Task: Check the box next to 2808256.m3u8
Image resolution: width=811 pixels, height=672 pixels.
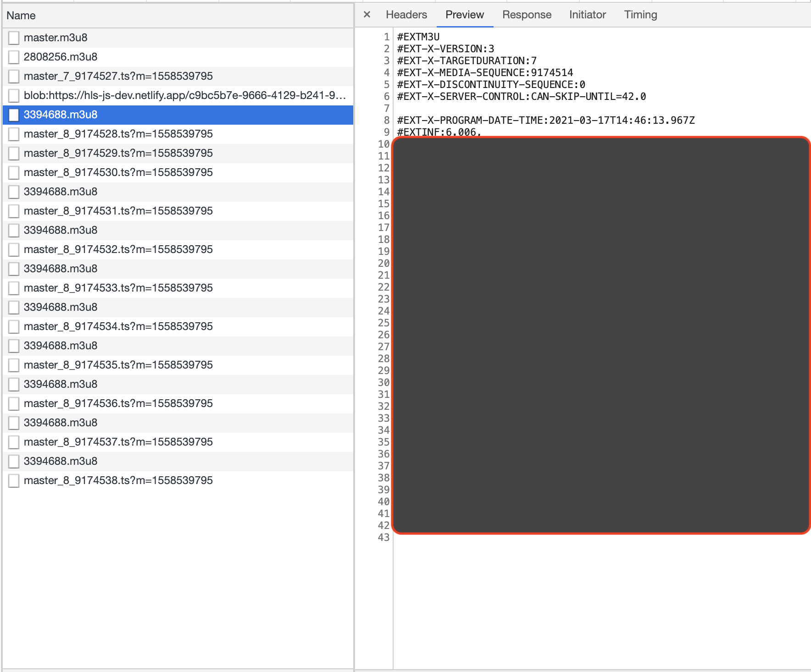Action: coord(14,57)
